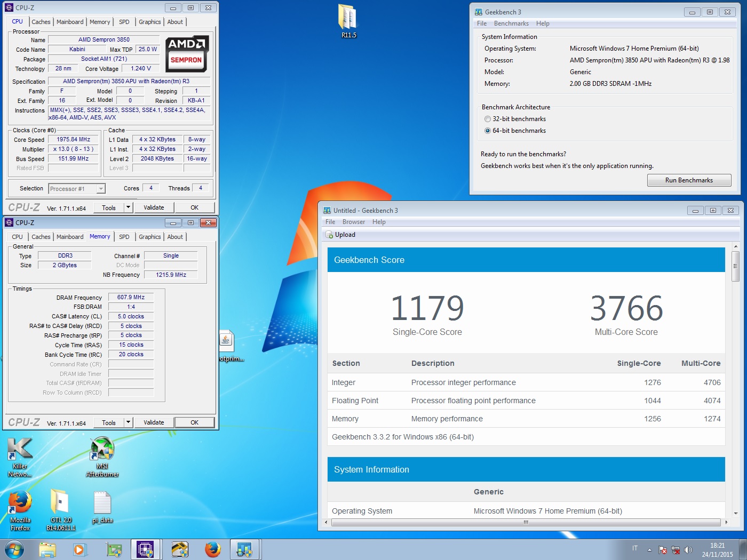This screenshot has width=747, height=560.
Task: Open Memory tab in top CPU-Z window
Action: point(100,22)
